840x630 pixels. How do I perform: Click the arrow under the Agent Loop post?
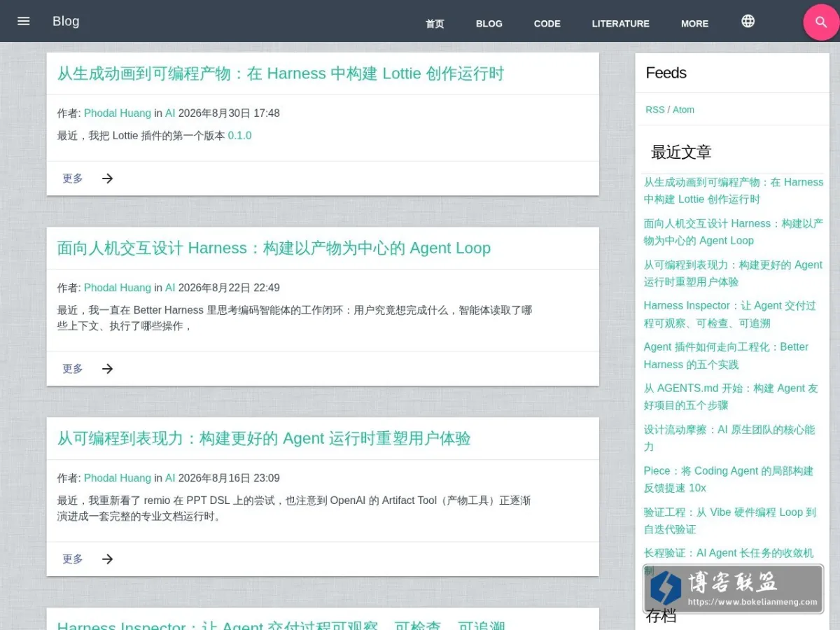[107, 369]
